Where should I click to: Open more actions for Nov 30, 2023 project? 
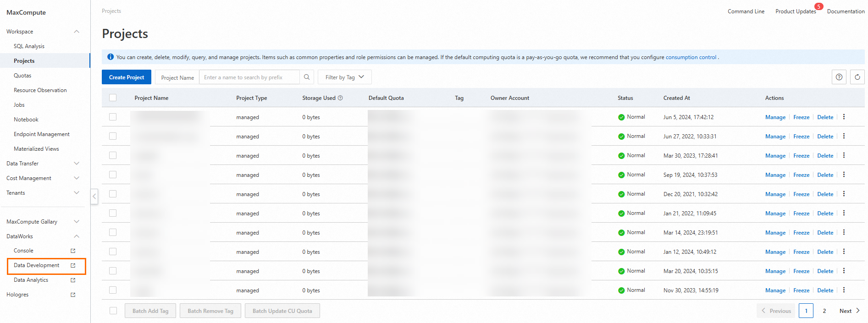click(844, 290)
